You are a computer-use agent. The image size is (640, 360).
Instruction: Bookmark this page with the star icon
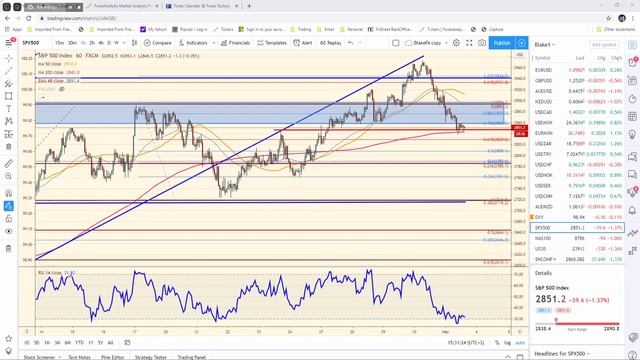(609, 18)
